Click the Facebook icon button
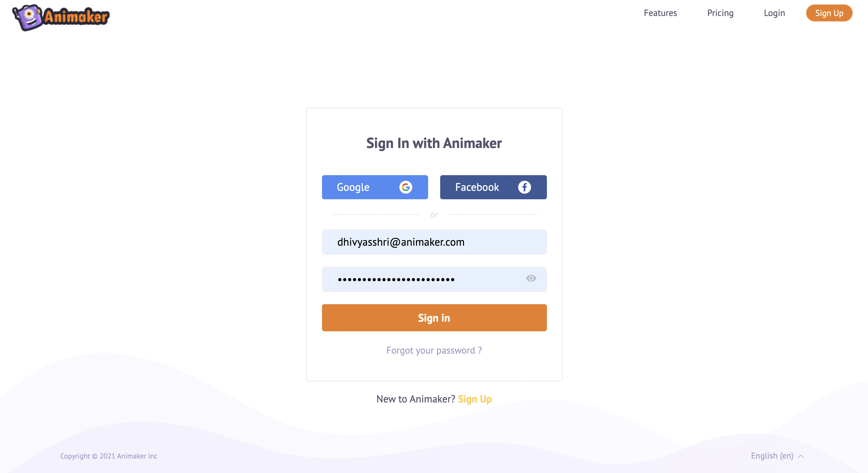The height and width of the screenshot is (473, 868). pyautogui.click(x=524, y=187)
